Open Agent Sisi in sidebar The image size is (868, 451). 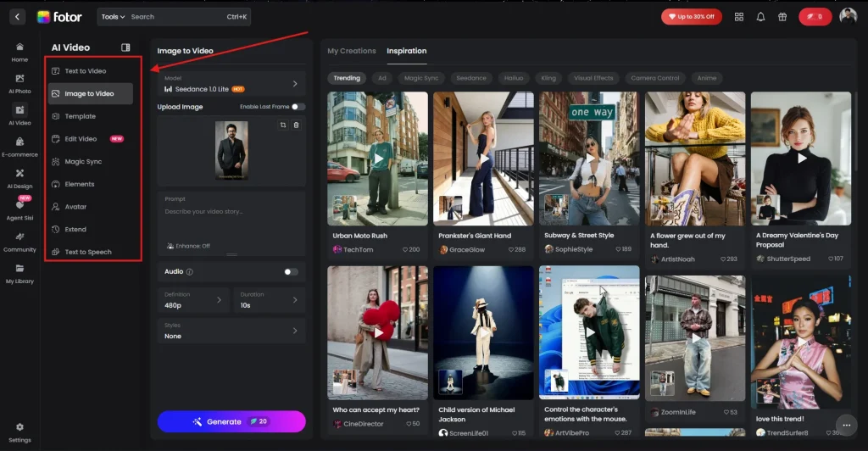(x=19, y=209)
